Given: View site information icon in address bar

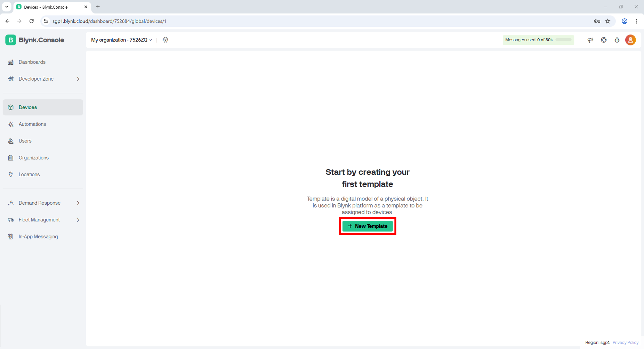Looking at the screenshot, I should (46, 21).
